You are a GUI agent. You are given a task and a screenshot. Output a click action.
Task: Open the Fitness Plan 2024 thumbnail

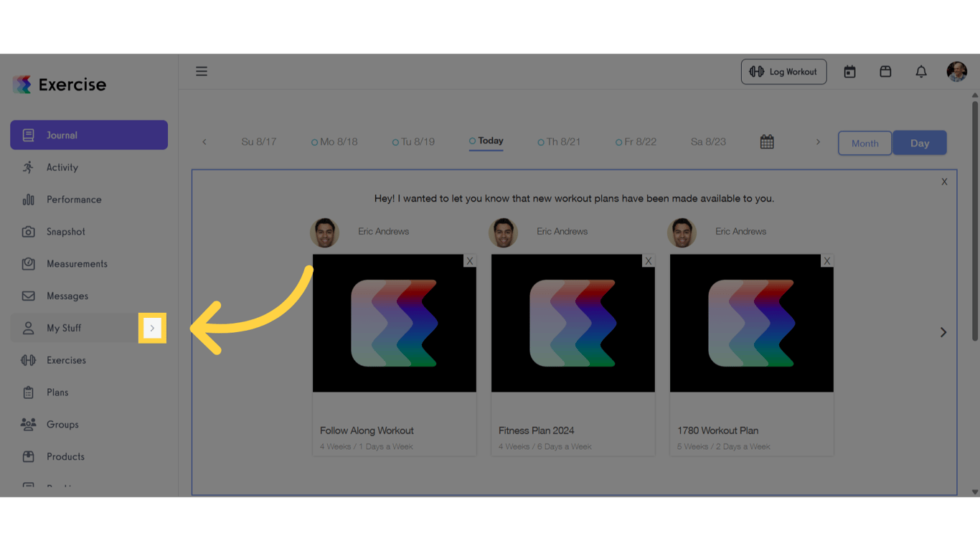pos(573,324)
